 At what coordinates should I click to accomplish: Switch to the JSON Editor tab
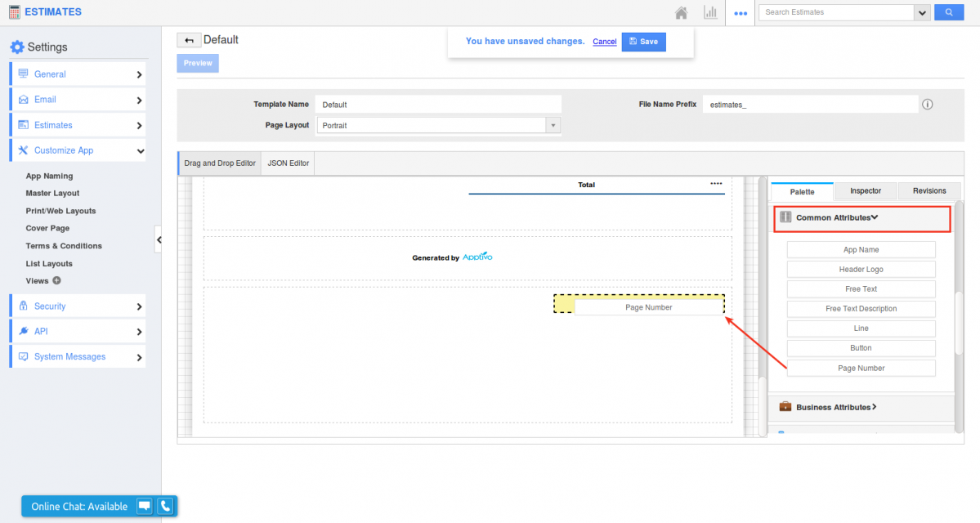click(289, 163)
